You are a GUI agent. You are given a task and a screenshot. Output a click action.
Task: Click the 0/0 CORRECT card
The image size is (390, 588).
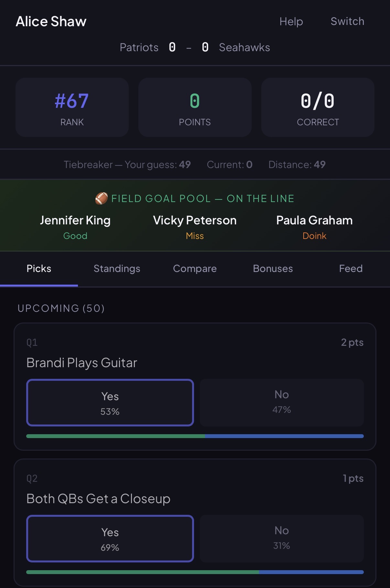point(318,107)
